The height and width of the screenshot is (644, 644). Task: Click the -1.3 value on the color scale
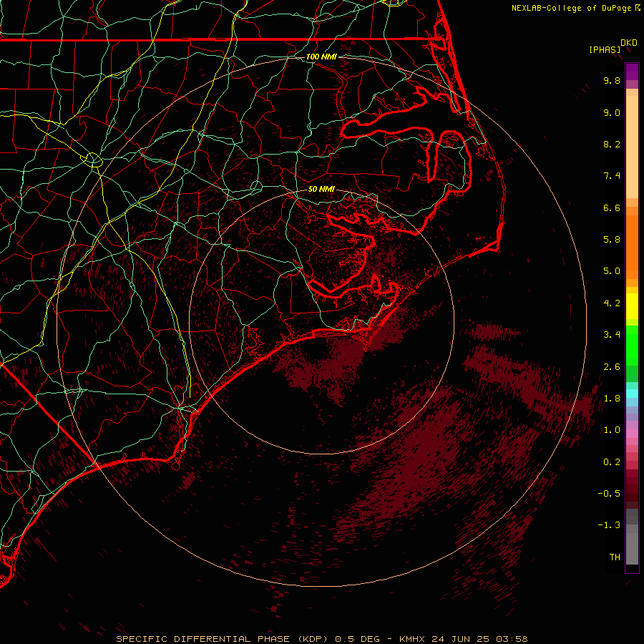tap(609, 525)
